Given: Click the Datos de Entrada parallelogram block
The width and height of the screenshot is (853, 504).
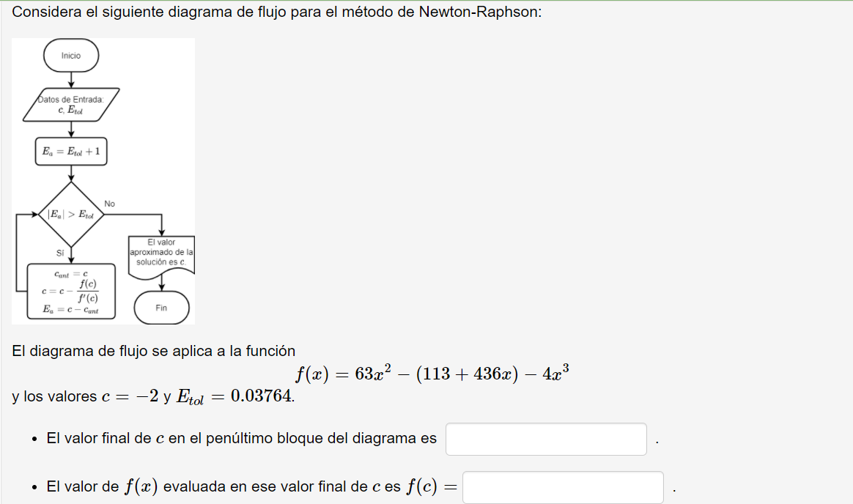Looking at the screenshot, I should [71, 104].
